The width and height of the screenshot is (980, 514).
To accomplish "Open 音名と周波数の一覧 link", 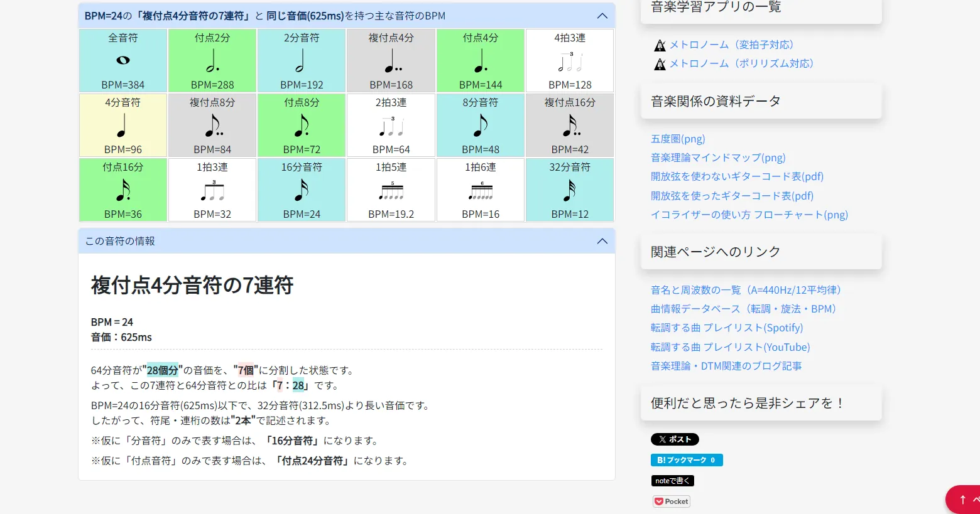I will (x=746, y=290).
